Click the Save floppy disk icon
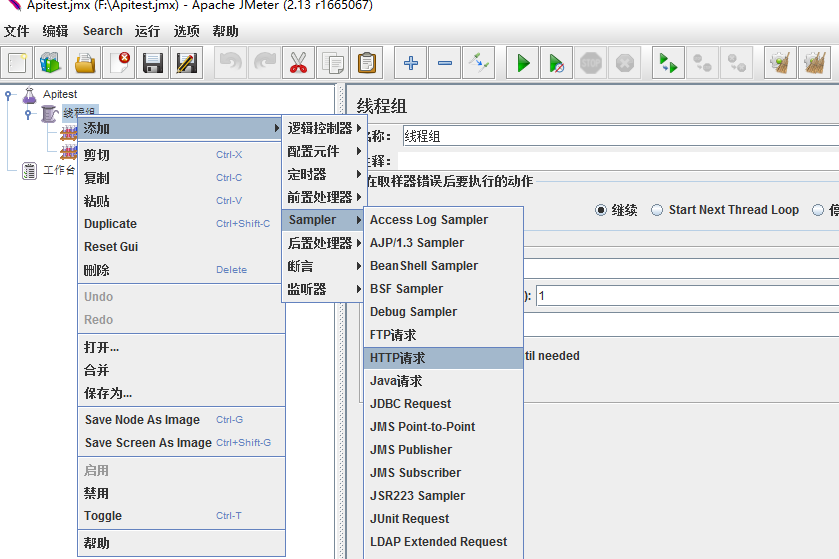839x559 pixels. coord(152,63)
